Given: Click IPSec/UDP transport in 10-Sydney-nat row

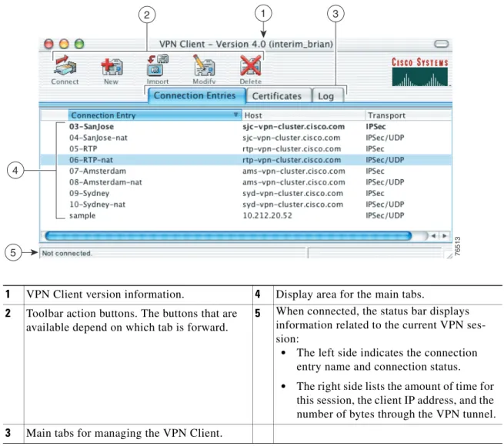Looking at the screenshot, I should (x=385, y=205).
